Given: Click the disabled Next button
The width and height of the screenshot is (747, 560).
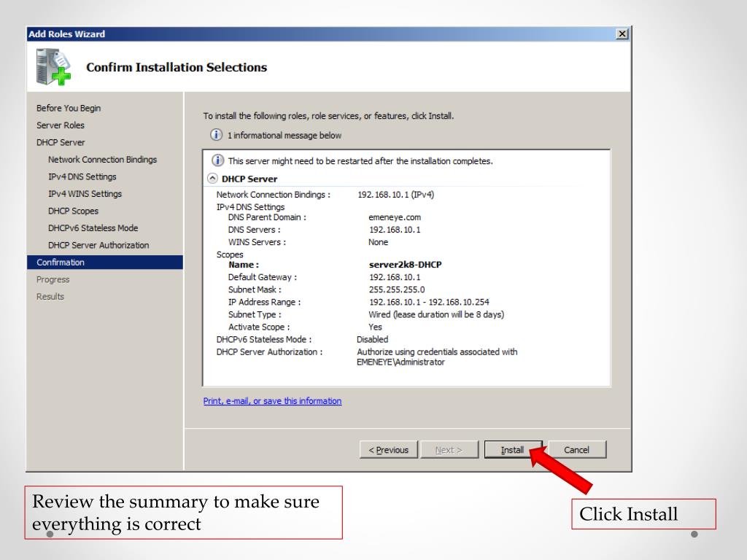Looking at the screenshot, I should coord(449,449).
